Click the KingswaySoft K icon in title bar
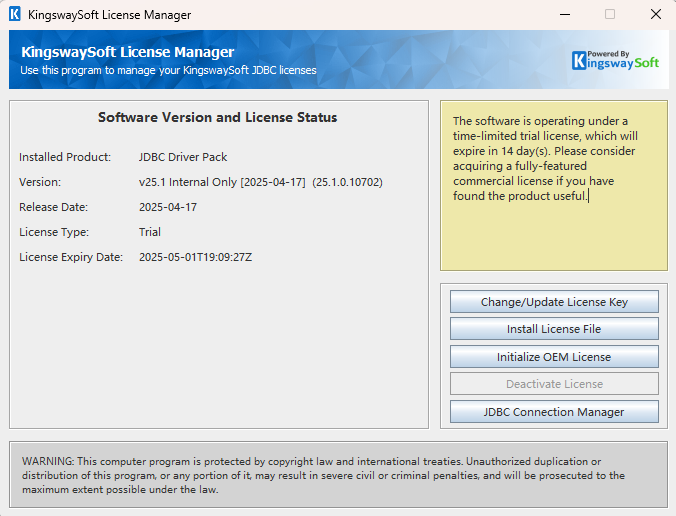 15,14
